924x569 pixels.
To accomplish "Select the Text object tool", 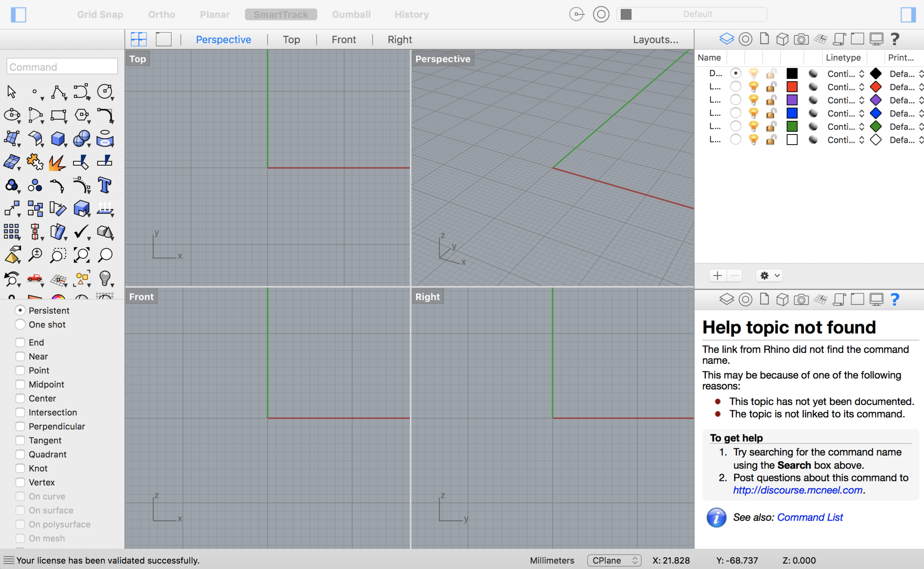I will click(x=105, y=185).
